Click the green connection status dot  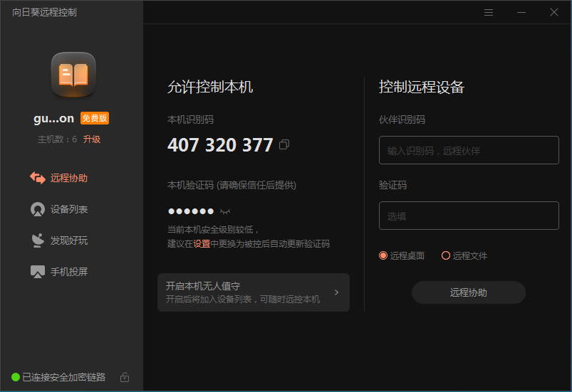coord(16,377)
